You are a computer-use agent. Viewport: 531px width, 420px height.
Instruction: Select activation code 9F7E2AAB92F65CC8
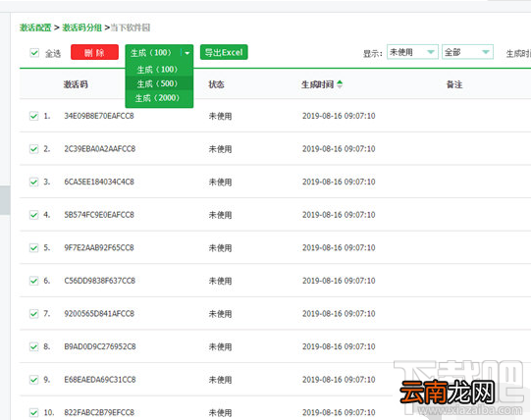(99, 247)
